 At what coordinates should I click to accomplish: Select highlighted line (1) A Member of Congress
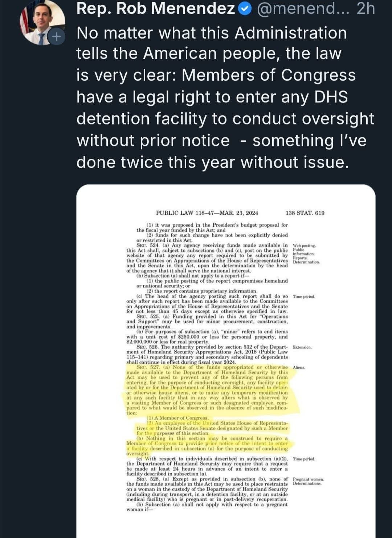coord(177,418)
